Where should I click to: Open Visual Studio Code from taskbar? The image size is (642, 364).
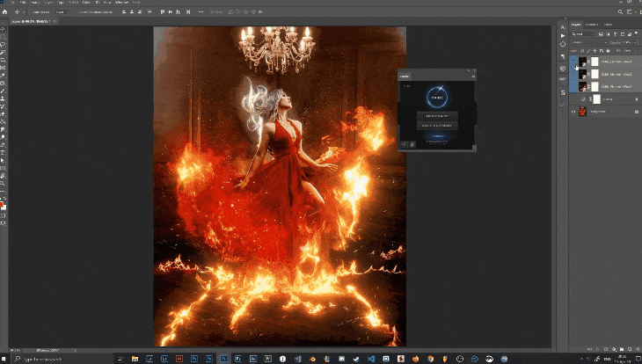point(371,359)
